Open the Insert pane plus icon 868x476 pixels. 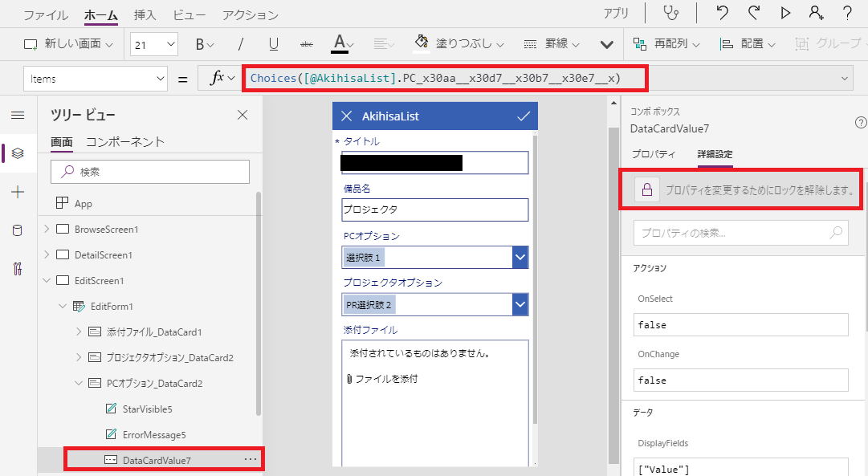pyautogui.click(x=17, y=192)
